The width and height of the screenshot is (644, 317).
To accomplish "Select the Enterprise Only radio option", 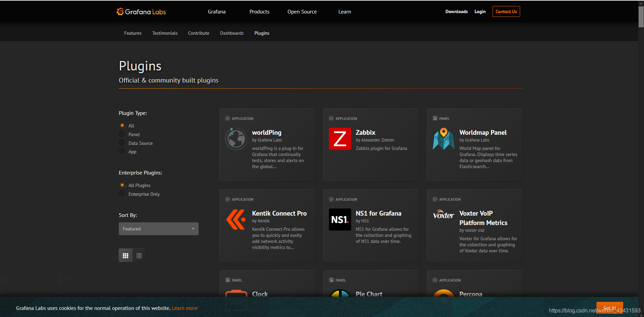I will [122, 194].
